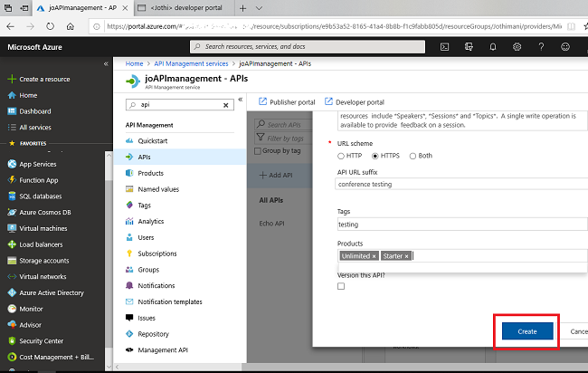Remove Unlimited product tag
Screen dimensions: 588x373
click(374, 256)
